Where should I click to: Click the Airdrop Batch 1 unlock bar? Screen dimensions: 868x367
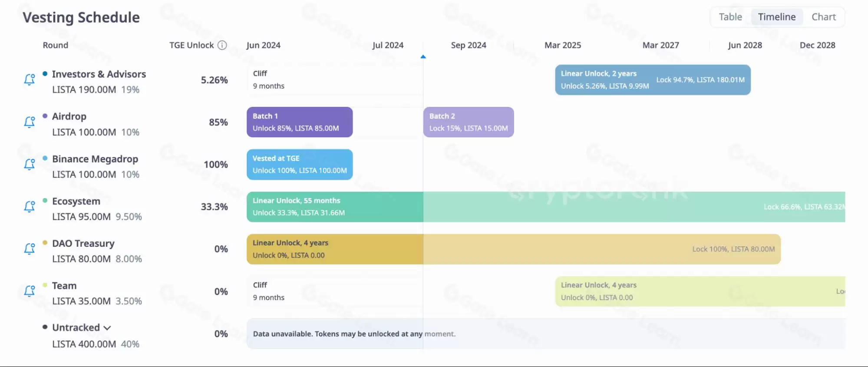300,122
